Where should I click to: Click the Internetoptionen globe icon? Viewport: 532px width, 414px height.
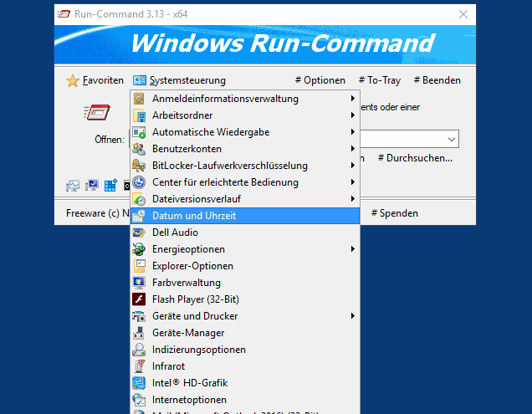[x=139, y=400]
